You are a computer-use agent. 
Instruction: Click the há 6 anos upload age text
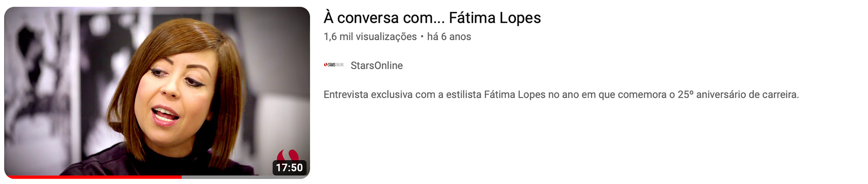[449, 37]
